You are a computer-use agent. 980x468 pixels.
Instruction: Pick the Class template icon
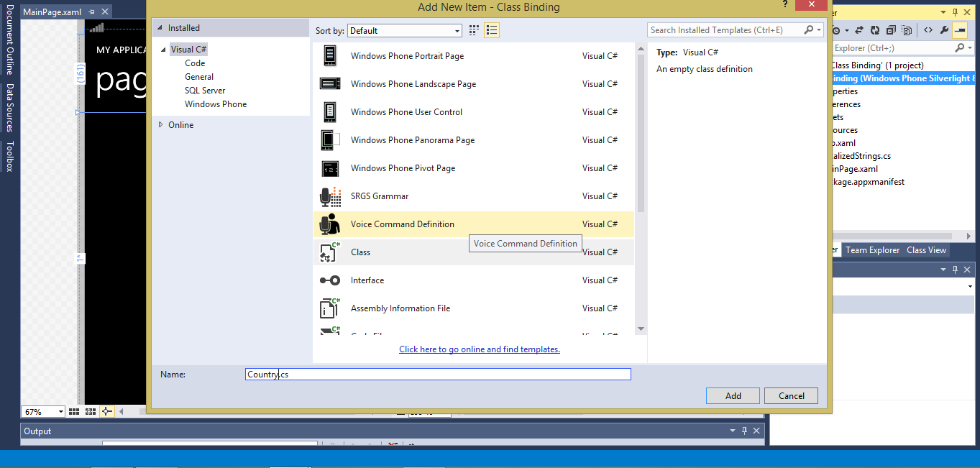[x=329, y=252]
